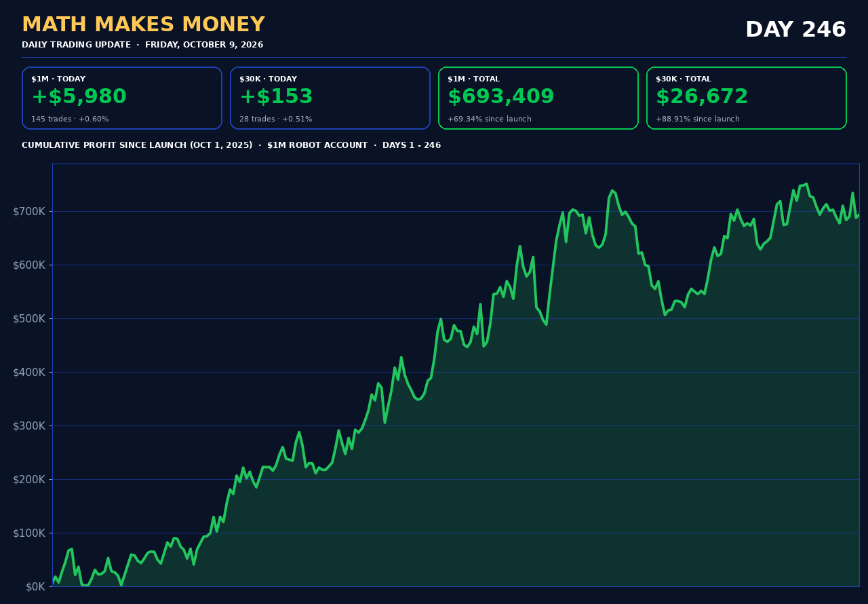The width and height of the screenshot is (868, 604).
Task: Click the "$600K" y-axis label
Action: 29,265
